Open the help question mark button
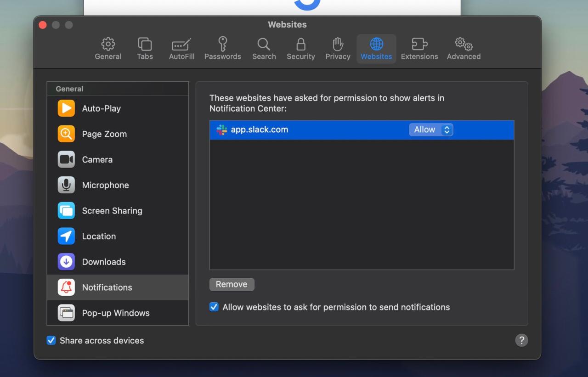The height and width of the screenshot is (377, 588). 521,340
